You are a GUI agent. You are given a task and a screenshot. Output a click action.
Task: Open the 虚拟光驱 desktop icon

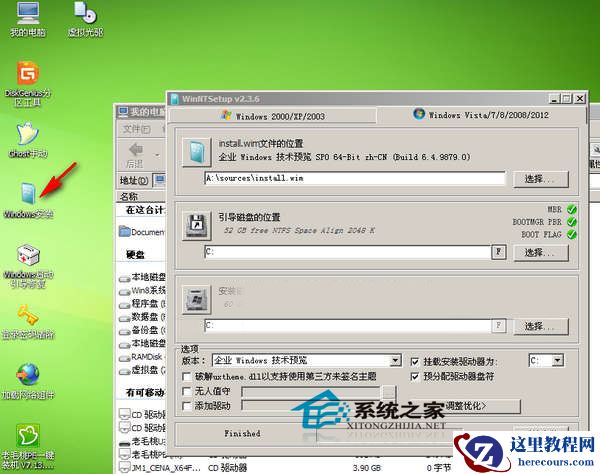click(x=86, y=19)
